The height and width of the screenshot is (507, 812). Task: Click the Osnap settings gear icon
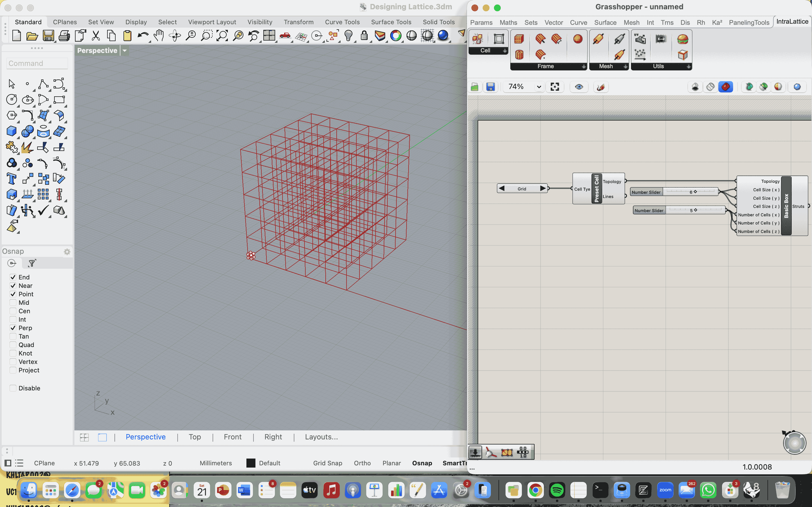tap(67, 252)
